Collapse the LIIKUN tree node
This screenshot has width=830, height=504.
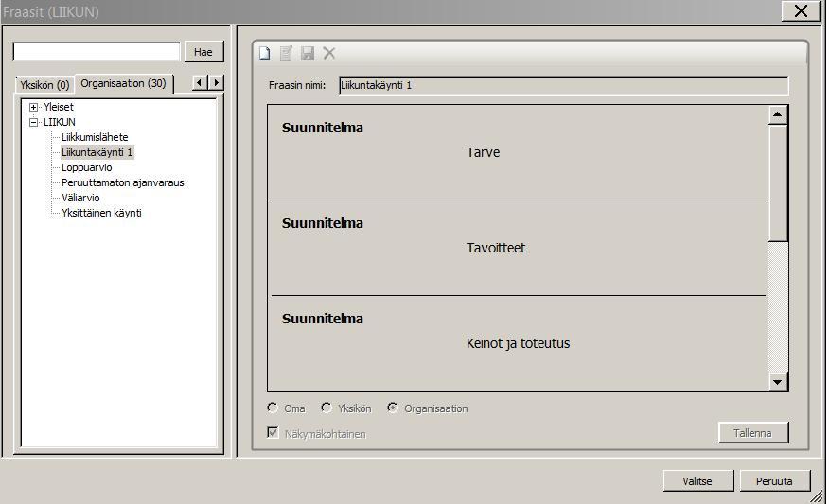[33, 122]
